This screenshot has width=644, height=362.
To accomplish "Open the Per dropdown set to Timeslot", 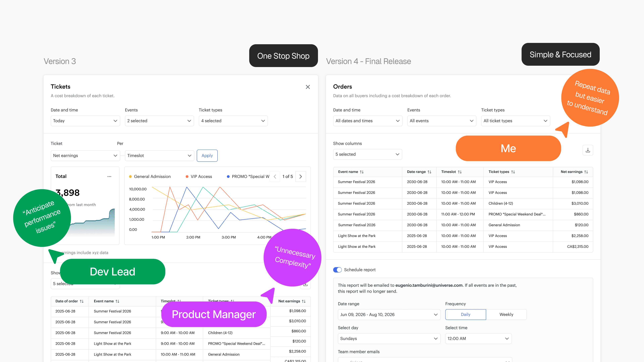I will coord(159,156).
